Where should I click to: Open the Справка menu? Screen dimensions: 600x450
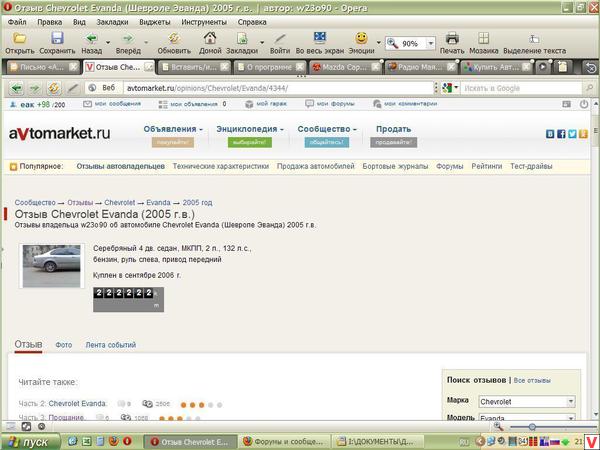pos(252,22)
